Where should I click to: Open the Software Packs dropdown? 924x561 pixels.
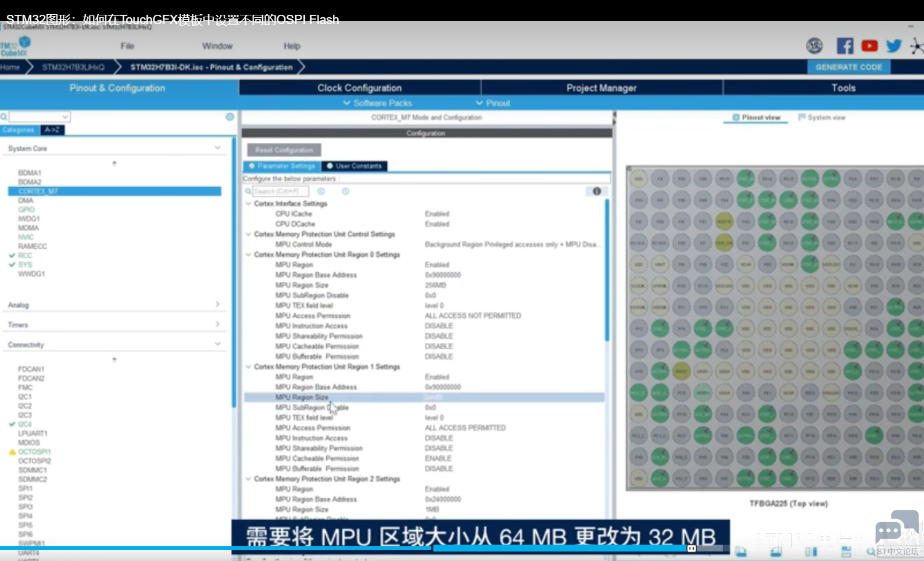(377, 103)
